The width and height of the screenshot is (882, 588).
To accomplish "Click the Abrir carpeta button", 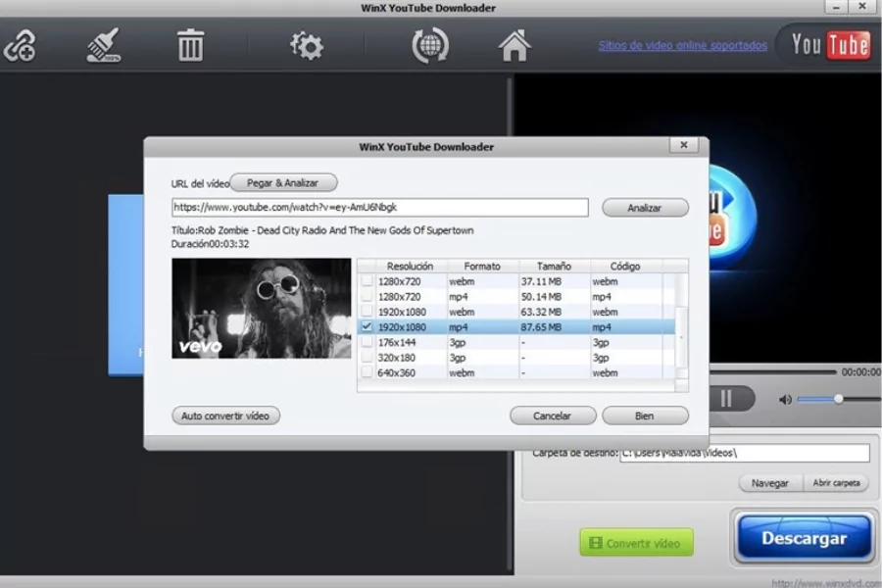I will (836, 483).
